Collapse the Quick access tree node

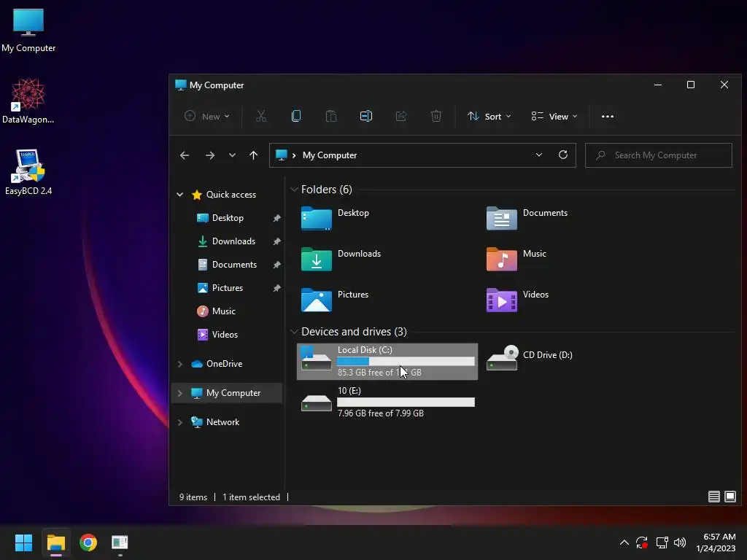tap(179, 194)
